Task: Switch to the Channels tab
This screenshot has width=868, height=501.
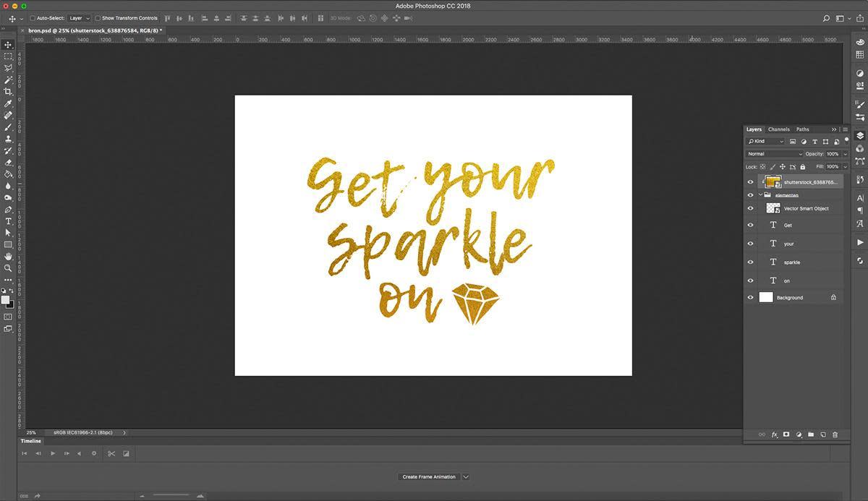Action: coord(778,129)
